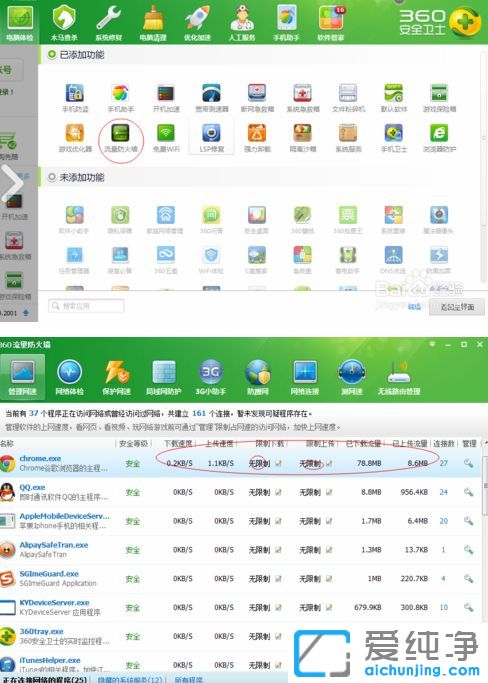Select the AppleMobileDeviceServ... process name
The height and width of the screenshot is (683, 488).
(64, 516)
